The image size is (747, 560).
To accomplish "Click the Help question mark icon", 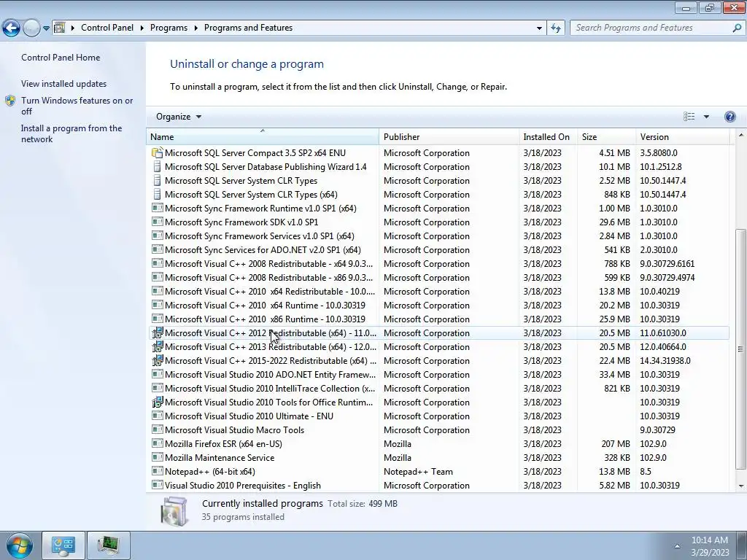I will coord(729,117).
